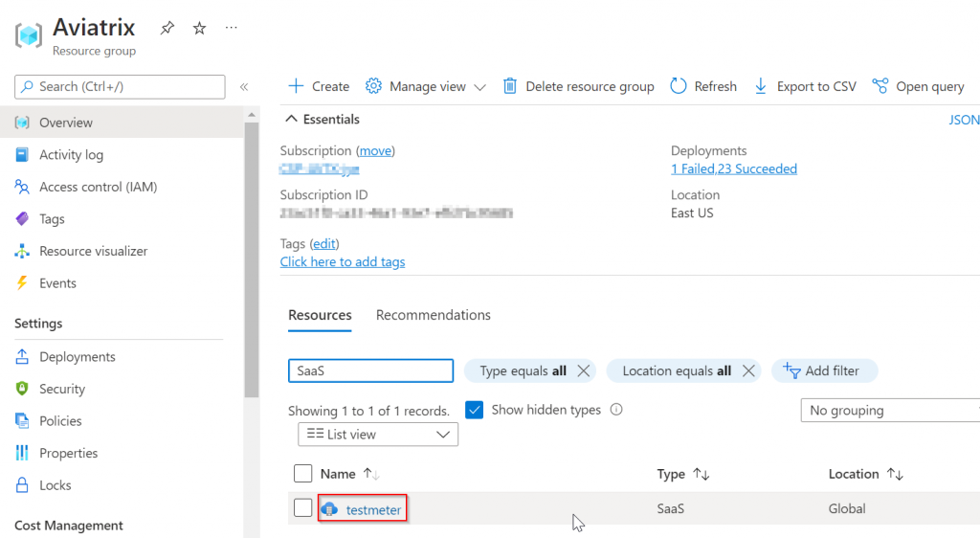
Task: Remove the Location equals all filter
Action: click(x=748, y=370)
